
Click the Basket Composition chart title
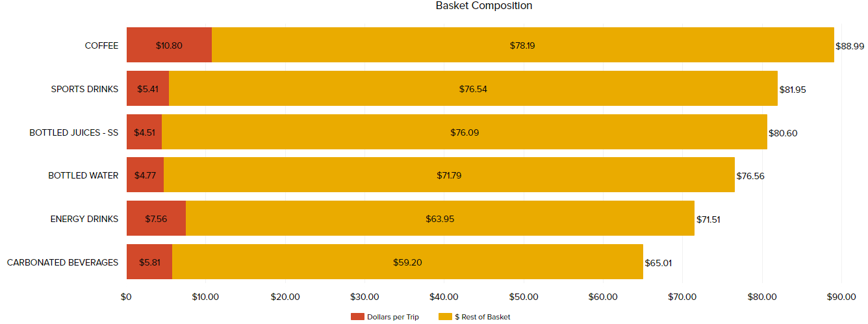[x=484, y=6]
